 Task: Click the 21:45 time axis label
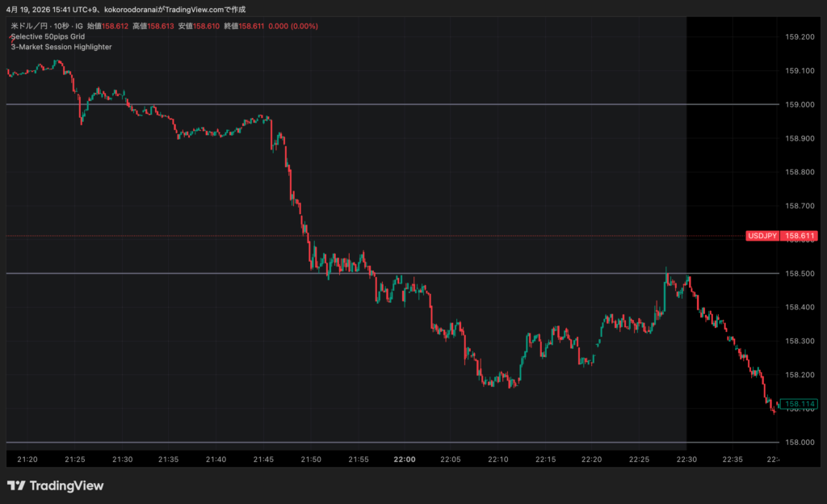coord(263,459)
